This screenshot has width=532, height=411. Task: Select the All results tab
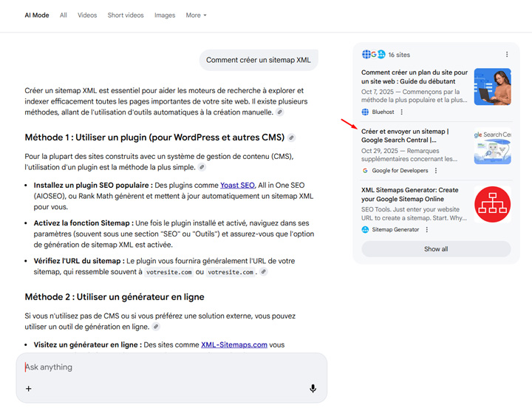pyautogui.click(x=64, y=15)
